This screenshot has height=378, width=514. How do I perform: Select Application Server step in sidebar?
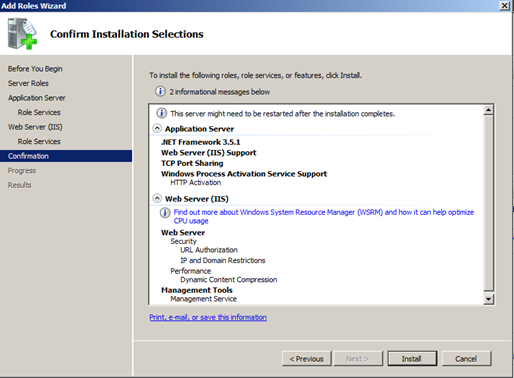(37, 98)
